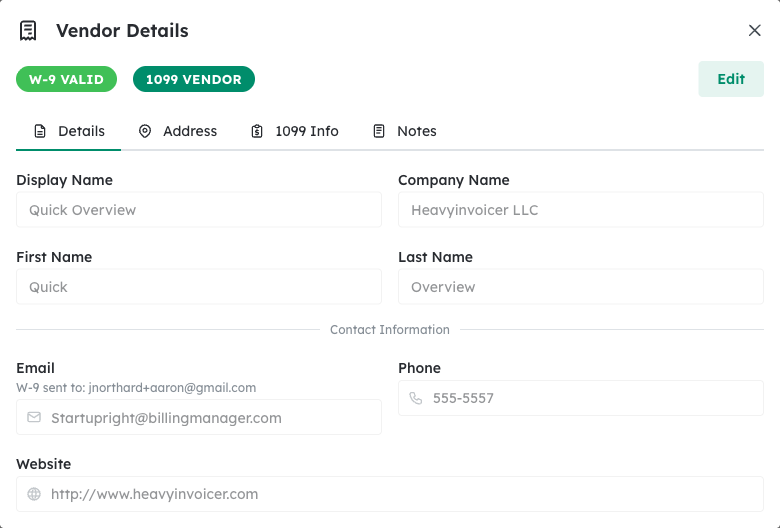Open the 1099 Info tab
This screenshot has height=528, width=780.
(x=296, y=131)
